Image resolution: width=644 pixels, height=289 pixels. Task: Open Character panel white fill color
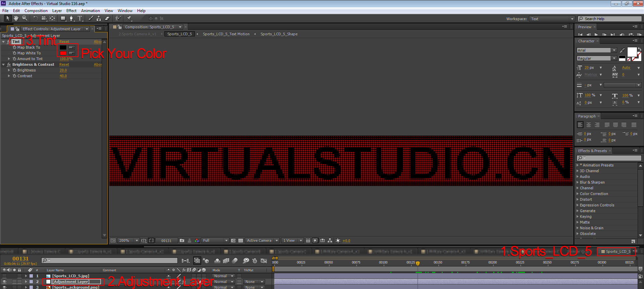tap(632, 52)
